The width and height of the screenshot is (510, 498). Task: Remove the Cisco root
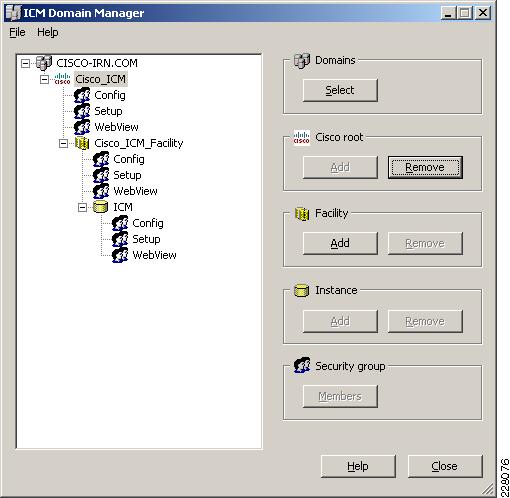(x=425, y=167)
